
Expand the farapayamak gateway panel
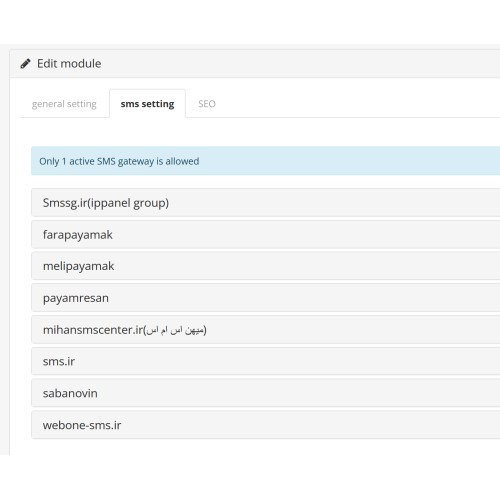[x=266, y=234]
